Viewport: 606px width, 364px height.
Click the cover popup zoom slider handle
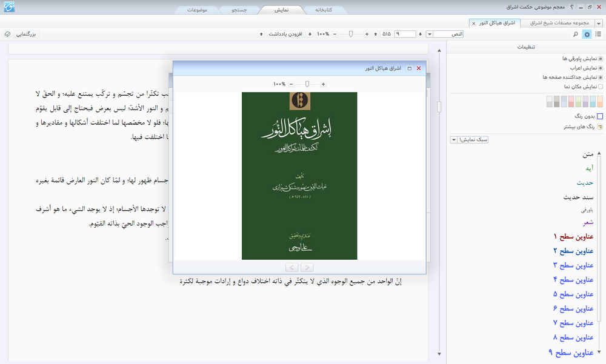click(x=307, y=84)
